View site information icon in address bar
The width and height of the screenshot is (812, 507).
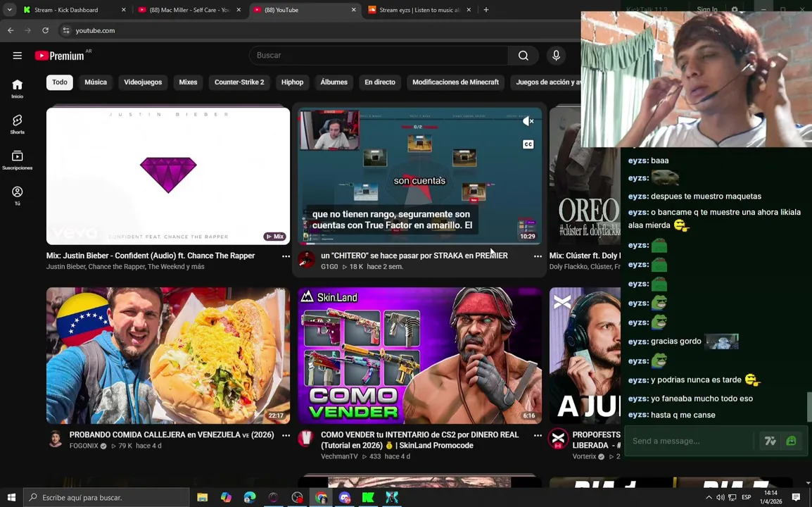65,30
